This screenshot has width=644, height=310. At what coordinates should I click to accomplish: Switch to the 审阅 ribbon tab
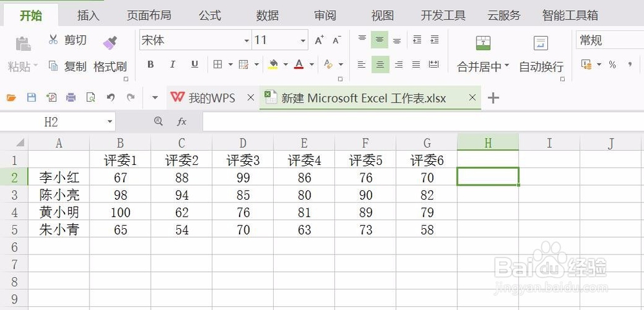point(325,15)
